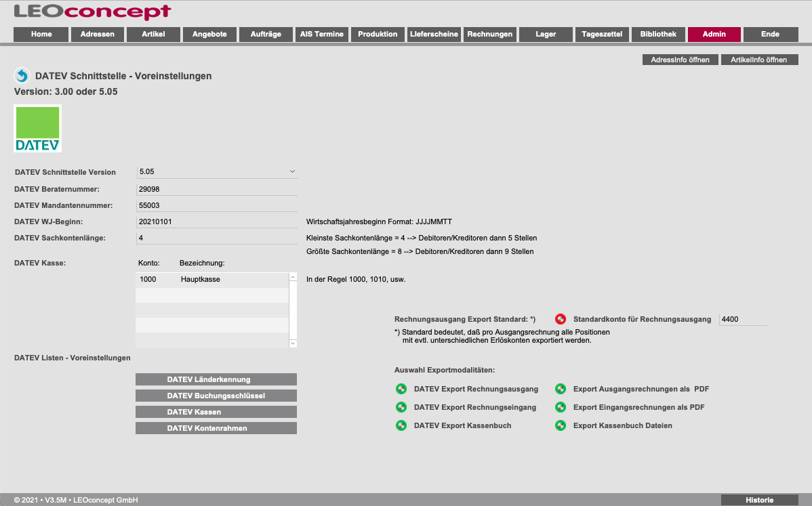Image resolution: width=812 pixels, height=506 pixels.
Task: Go to the Artikel section
Action: 153,34
